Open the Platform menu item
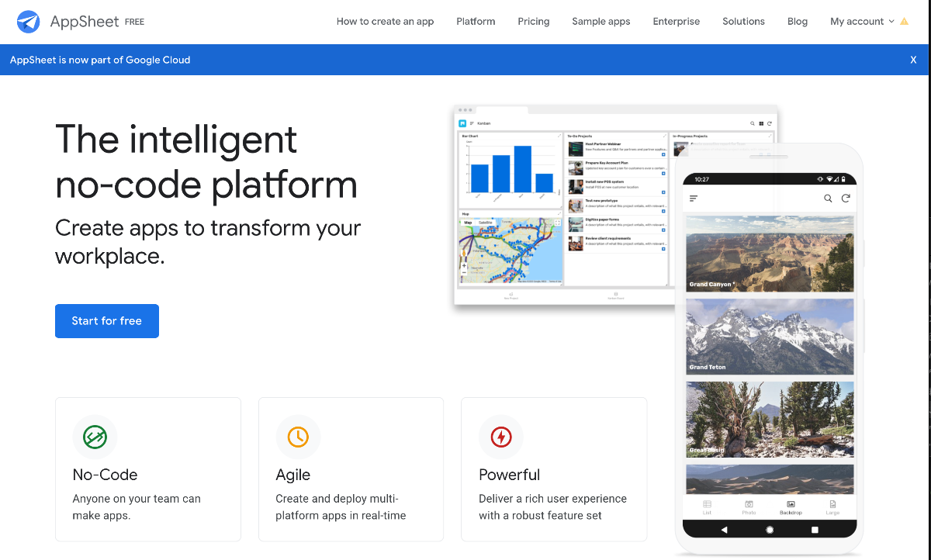Viewport: 931px width, 560px height. (476, 22)
